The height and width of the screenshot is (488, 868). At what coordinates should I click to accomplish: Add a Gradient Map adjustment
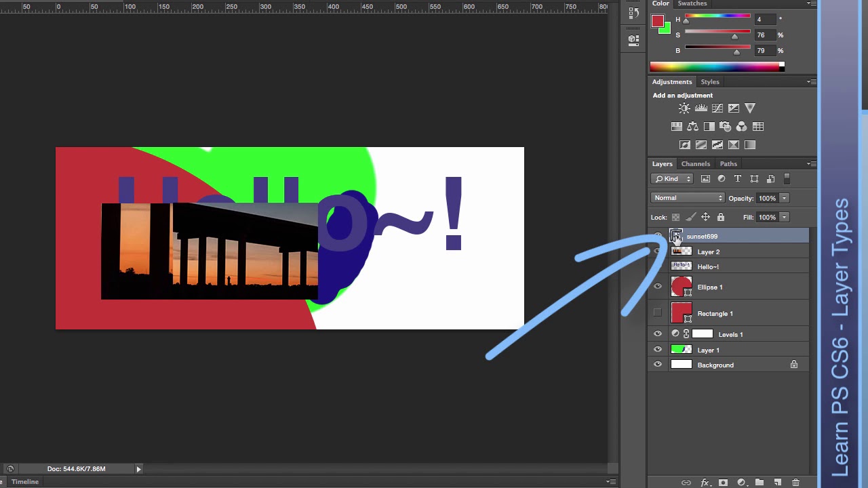pos(750,145)
